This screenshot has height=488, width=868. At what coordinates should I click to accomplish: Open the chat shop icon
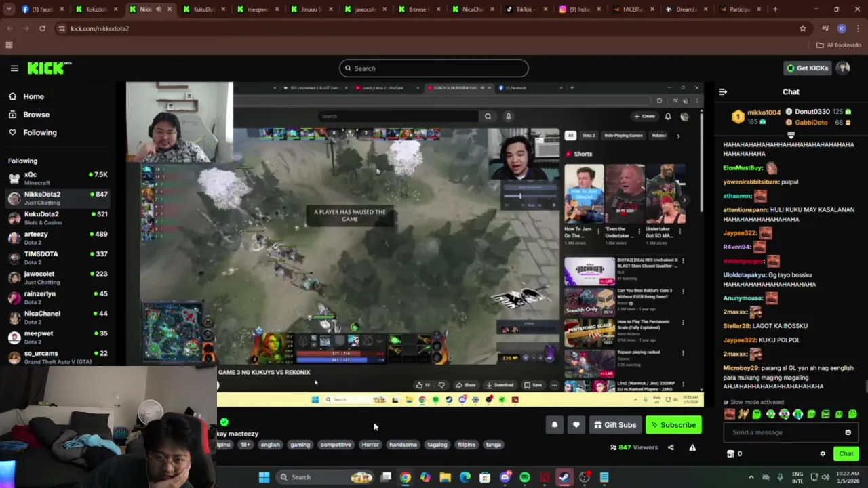tap(730, 453)
